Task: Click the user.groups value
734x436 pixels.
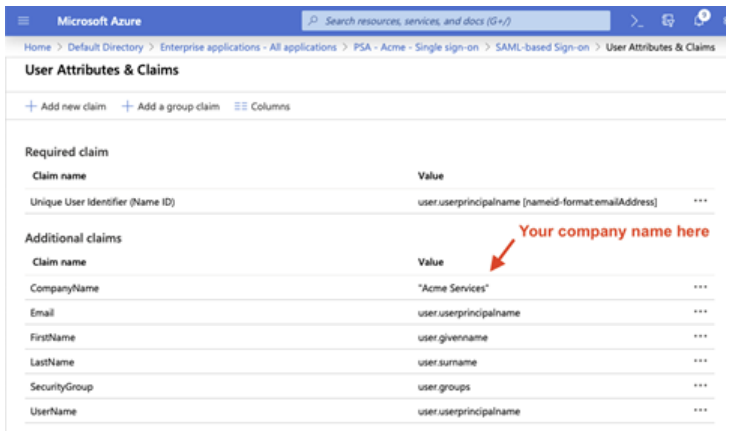Action: coord(444,387)
